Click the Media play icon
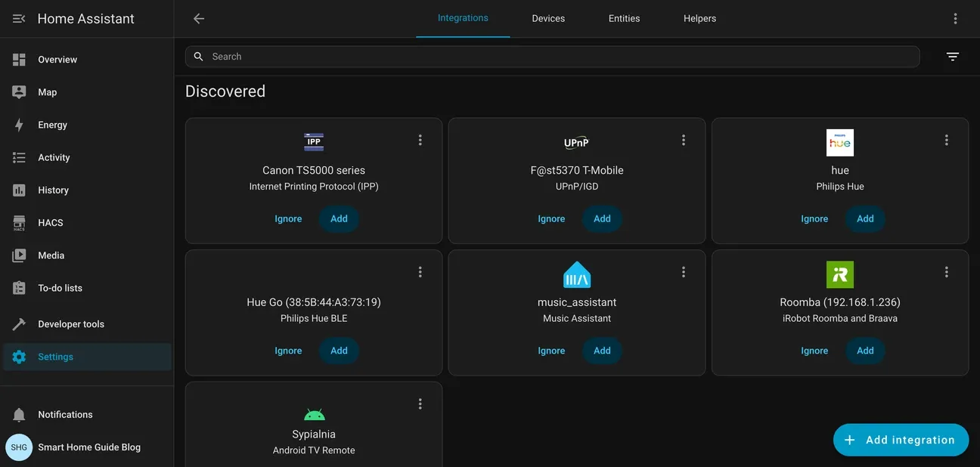 click(x=19, y=255)
